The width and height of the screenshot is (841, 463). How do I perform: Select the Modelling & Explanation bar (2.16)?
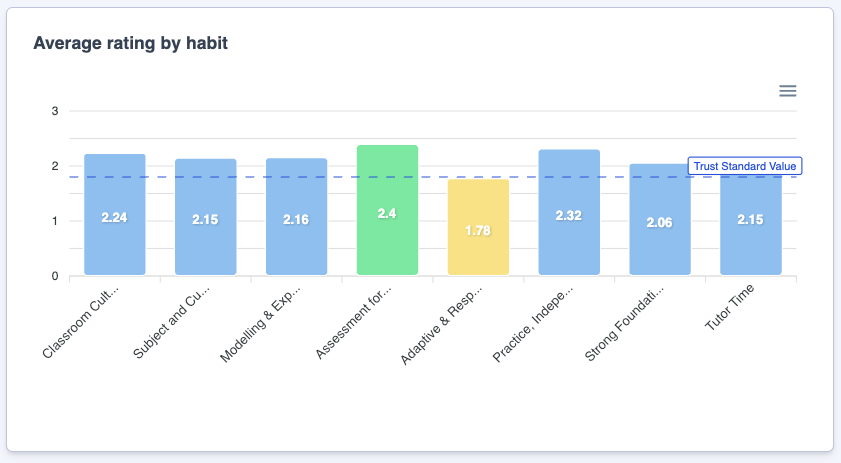(296, 217)
